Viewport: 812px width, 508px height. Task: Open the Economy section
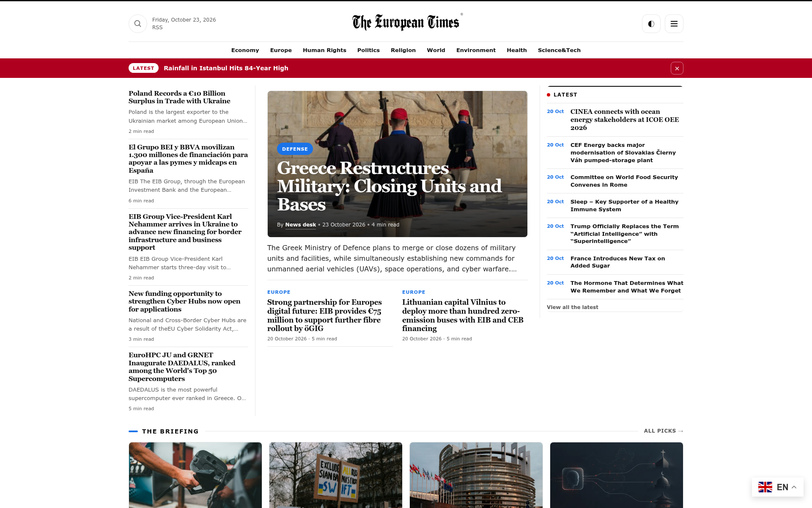click(245, 50)
